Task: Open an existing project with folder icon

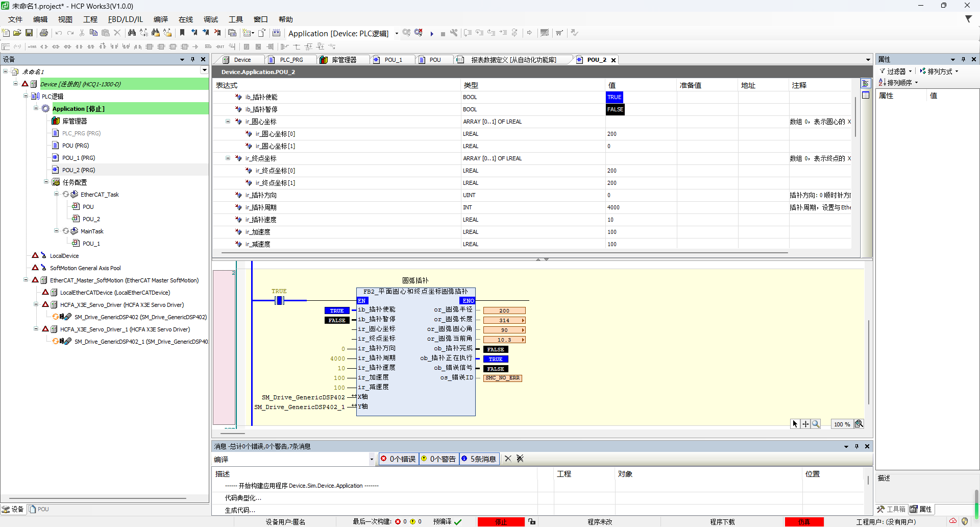Action: tap(17, 33)
